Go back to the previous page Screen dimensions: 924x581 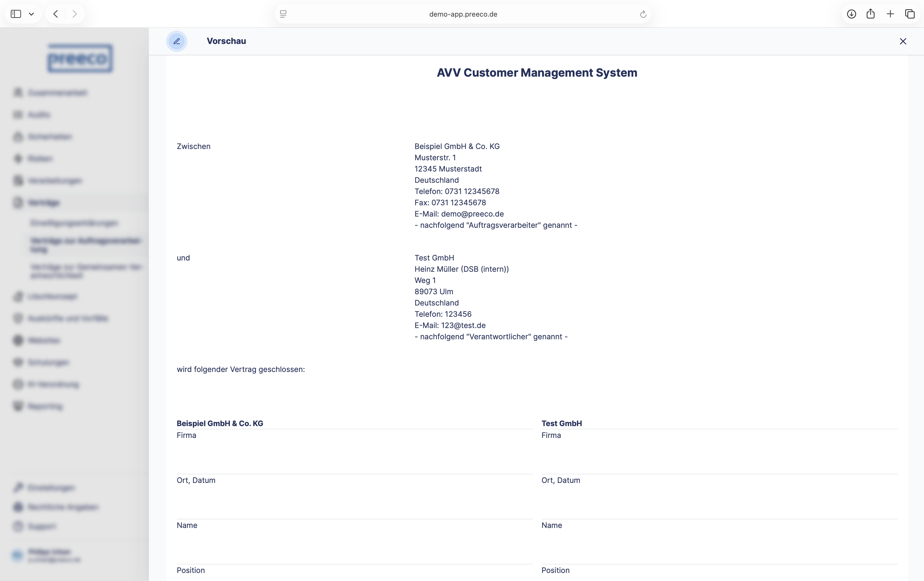(56, 14)
